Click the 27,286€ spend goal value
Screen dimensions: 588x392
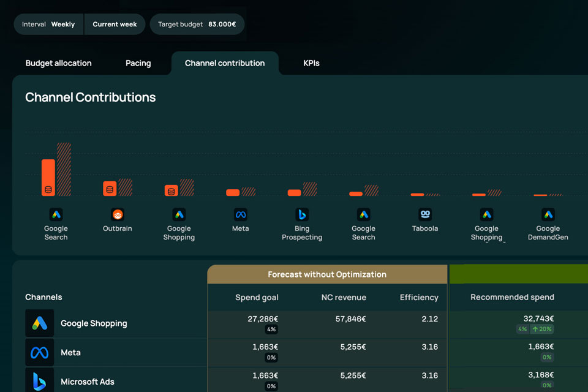[263, 319]
